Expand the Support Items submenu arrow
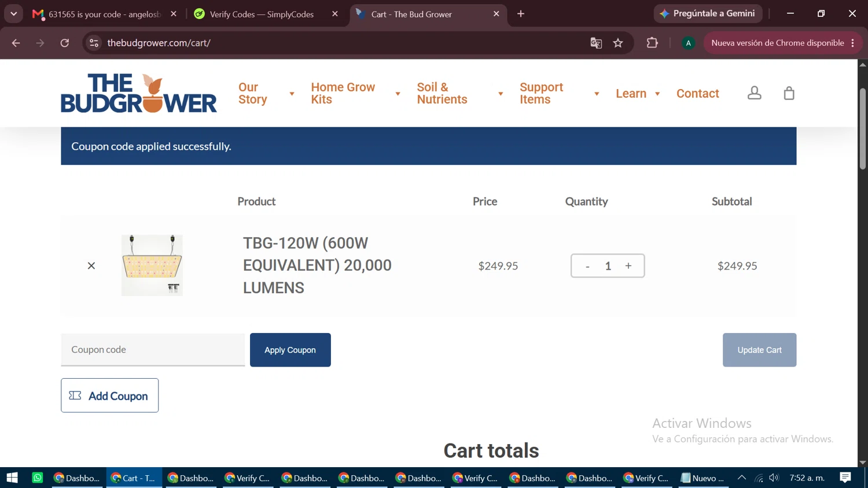Screen dimensions: 868x488 click(x=597, y=94)
